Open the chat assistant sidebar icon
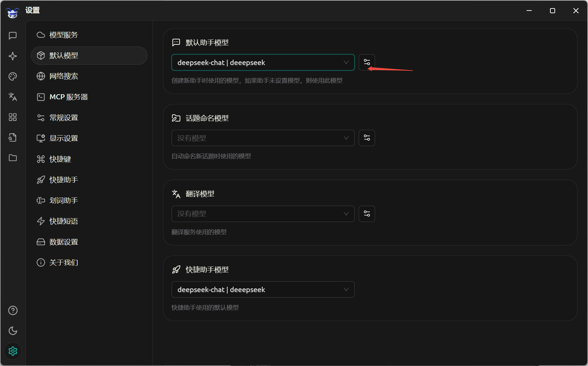The image size is (588, 366). 13,36
